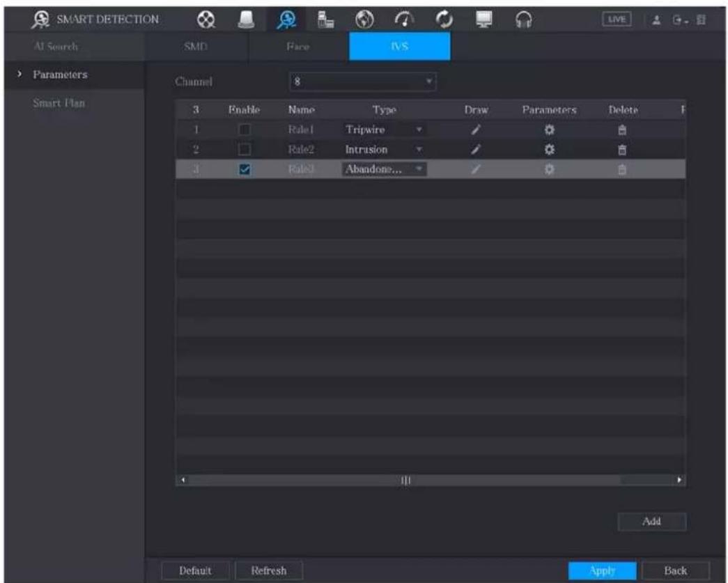Open the Display monitor icon
The image size is (728, 583).
tap(483, 20)
